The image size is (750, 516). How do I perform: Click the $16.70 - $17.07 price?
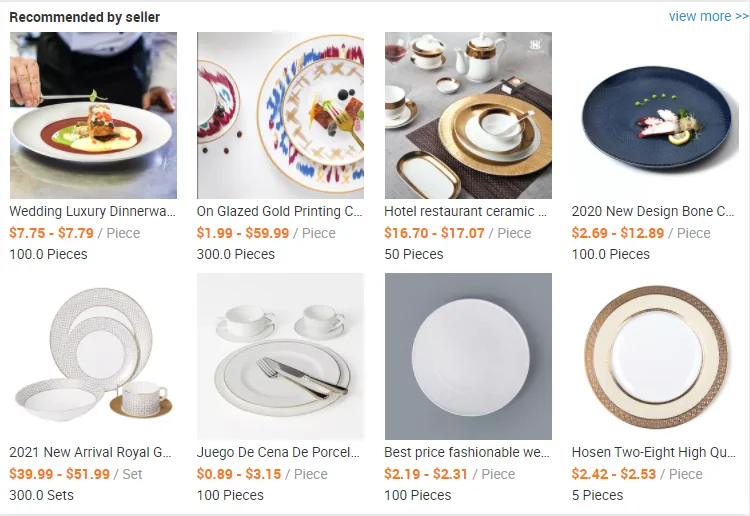coord(434,233)
